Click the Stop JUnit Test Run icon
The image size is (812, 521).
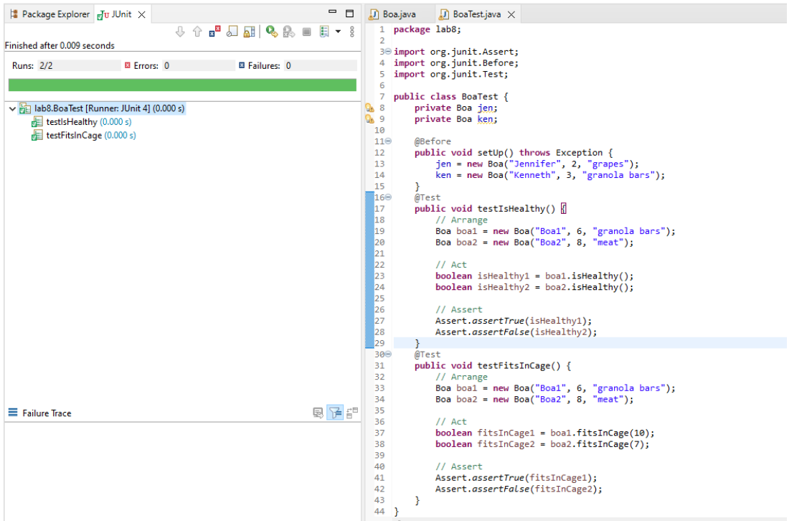coord(306,32)
